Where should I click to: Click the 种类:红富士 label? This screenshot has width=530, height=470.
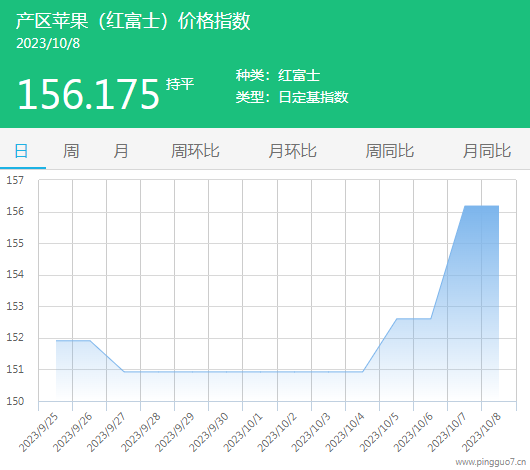point(278,75)
